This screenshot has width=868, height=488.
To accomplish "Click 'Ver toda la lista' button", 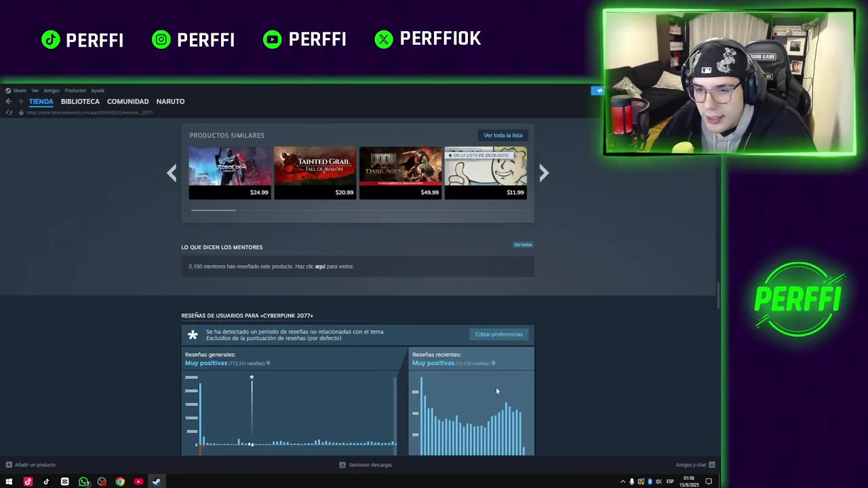I will (x=502, y=135).
